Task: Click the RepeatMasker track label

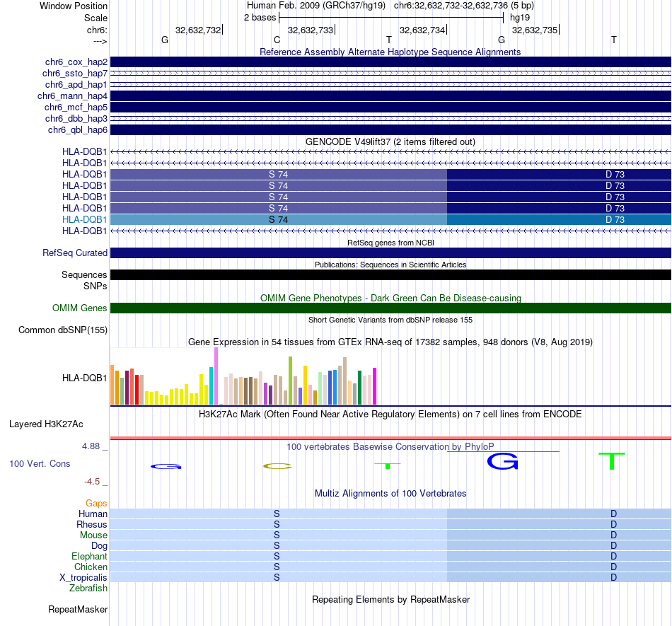Action: 78,609
